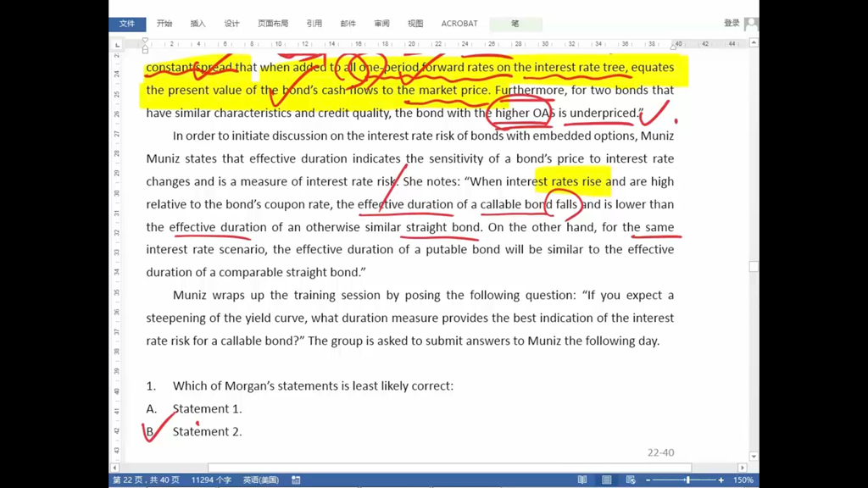Click the page number '22-40'

(x=661, y=452)
